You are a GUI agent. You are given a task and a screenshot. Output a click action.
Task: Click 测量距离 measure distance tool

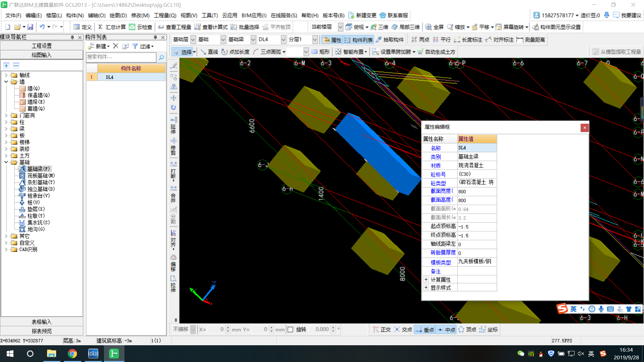tap(531, 40)
